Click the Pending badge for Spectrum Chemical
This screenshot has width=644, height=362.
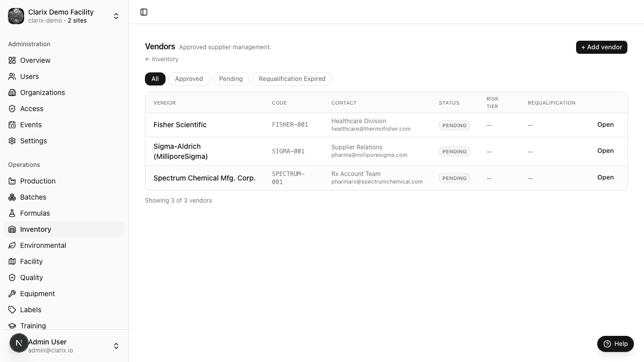pyautogui.click(x=454, y=178)
